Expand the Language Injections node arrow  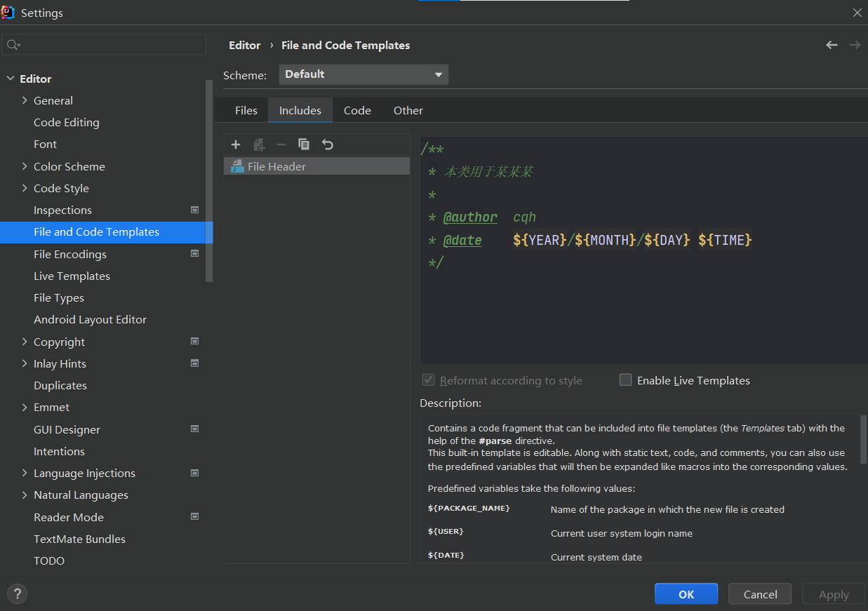point(25,473)
